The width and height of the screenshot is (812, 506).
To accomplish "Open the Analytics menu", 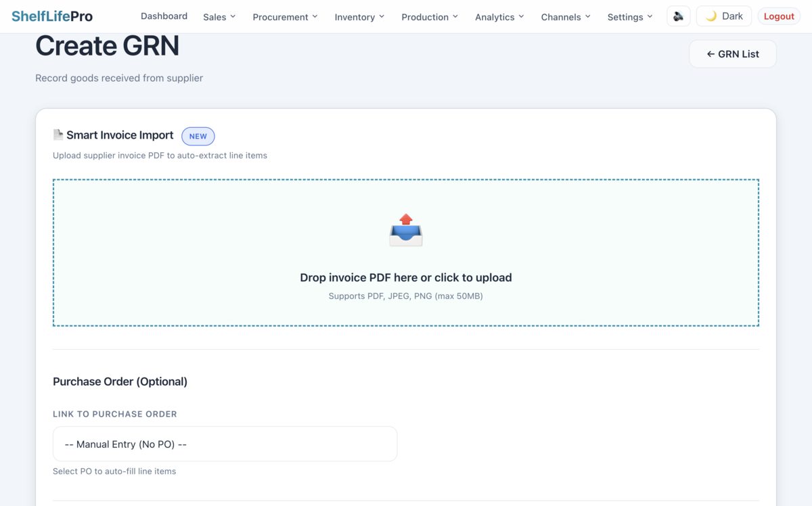I will [499, 17].
